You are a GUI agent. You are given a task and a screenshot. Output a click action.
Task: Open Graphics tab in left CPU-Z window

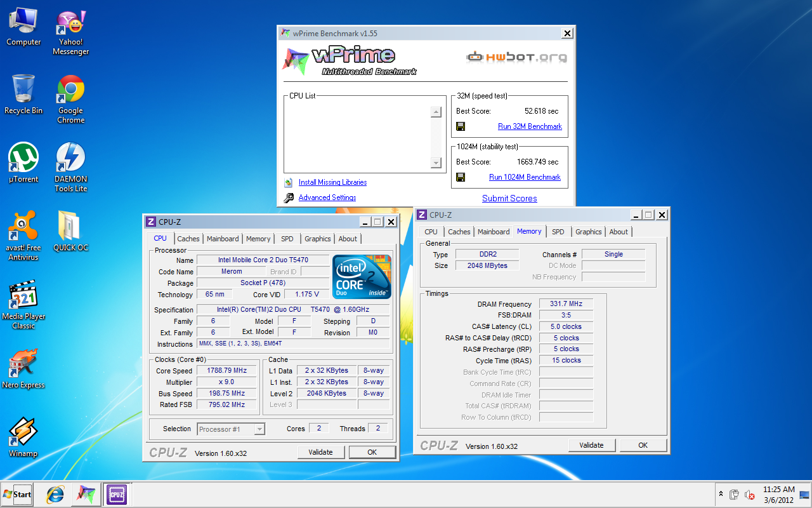[x=318, y=239]
